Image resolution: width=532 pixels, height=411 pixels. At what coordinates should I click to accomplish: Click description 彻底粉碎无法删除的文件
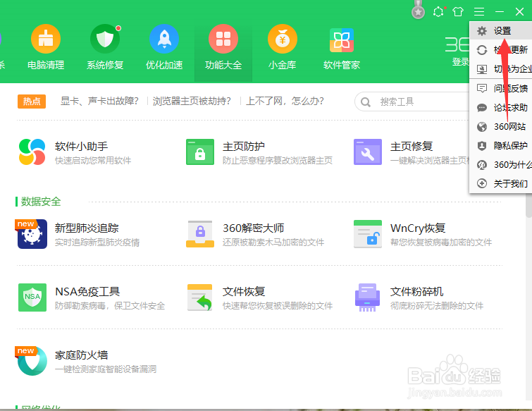coord(437,306)
